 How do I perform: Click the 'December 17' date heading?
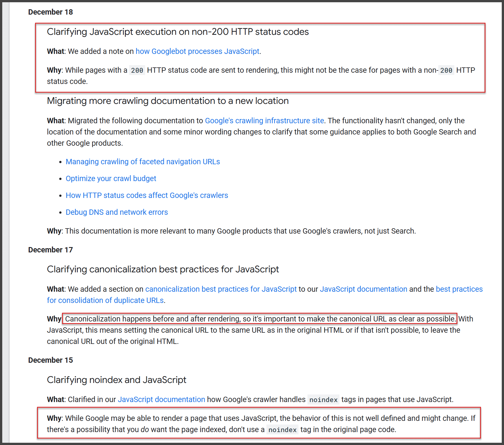[x=51, y=250]
